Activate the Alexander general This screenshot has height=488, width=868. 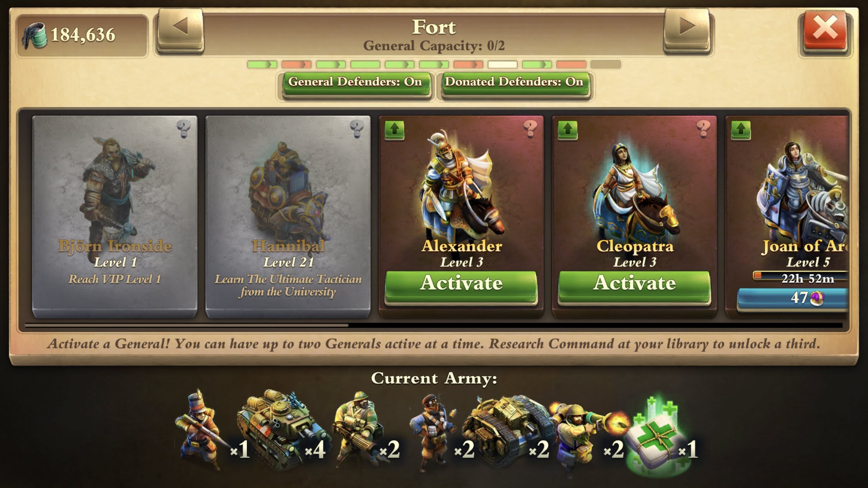(x=461, y=286)
